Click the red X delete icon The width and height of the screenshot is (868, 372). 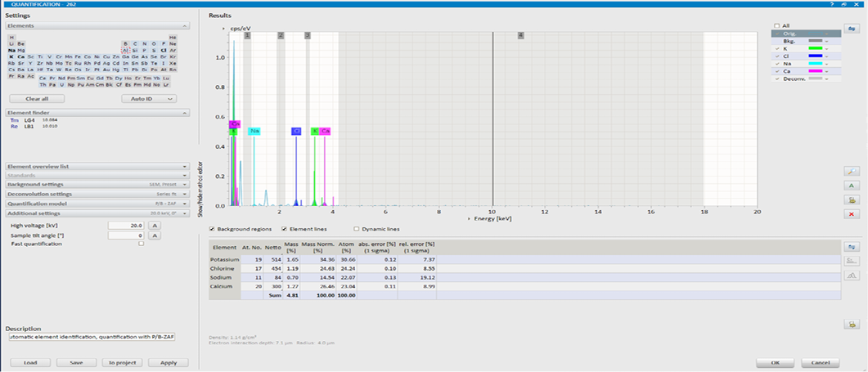[x=850, y=213]
